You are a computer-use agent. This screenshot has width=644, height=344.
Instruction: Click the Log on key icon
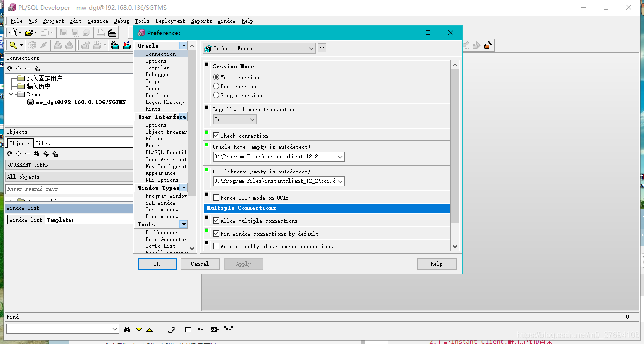pos(13,45)
